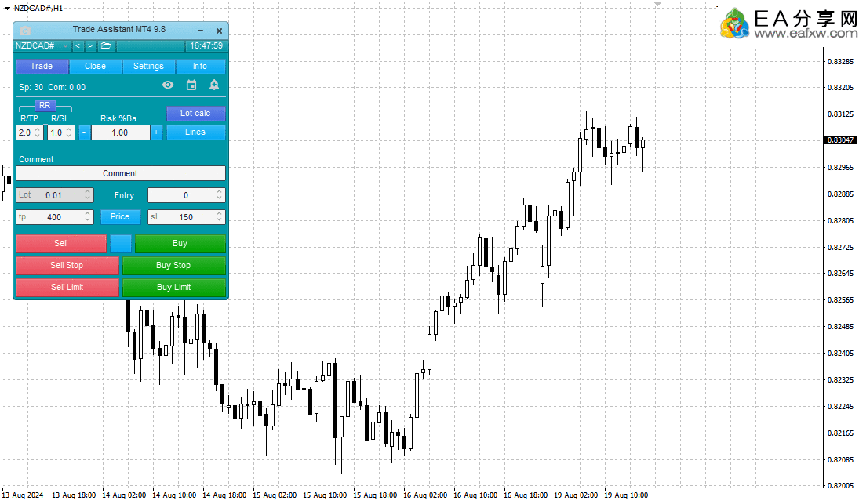Click the Sell Limit button
This screenshot has width=859, height=504.
[67, 288]
